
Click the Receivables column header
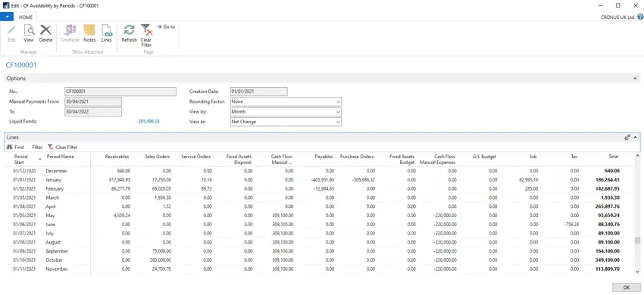pos(117,157)
